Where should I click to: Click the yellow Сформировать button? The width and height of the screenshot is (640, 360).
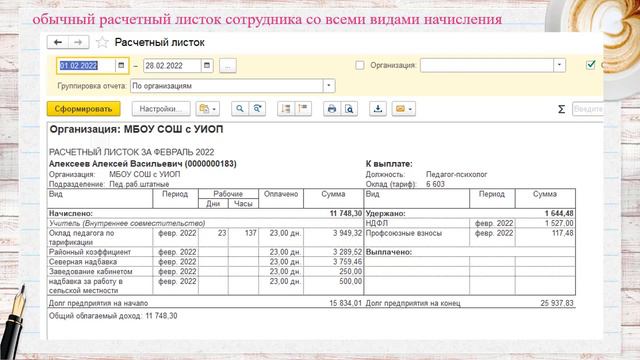(84, 109)
